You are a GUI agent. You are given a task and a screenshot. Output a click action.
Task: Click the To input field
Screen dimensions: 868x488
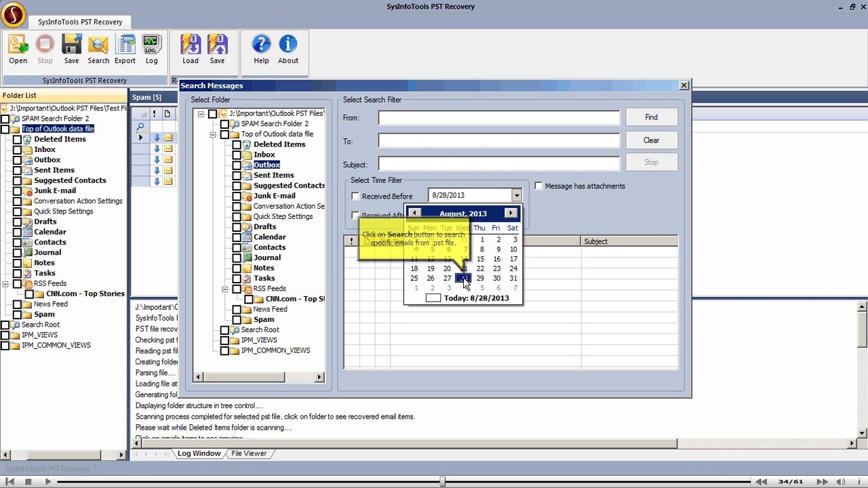(x=498, y=141)
